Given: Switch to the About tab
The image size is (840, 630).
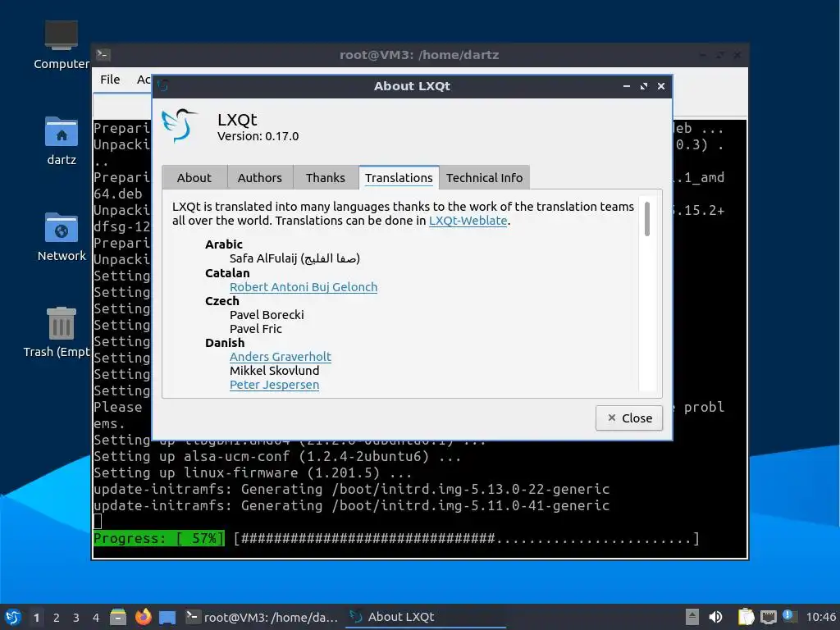Looking at the screenshot, I should click(x=194, y=178).
